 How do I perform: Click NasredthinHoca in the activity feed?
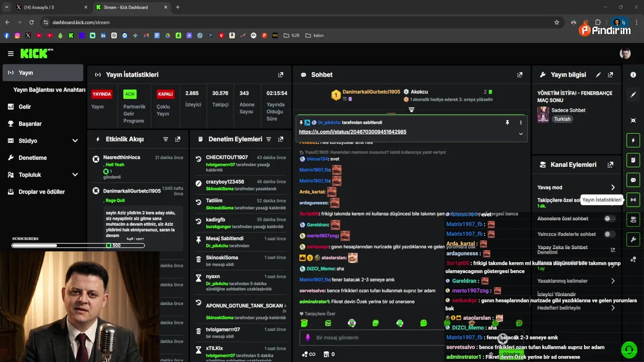coord(123,157)
